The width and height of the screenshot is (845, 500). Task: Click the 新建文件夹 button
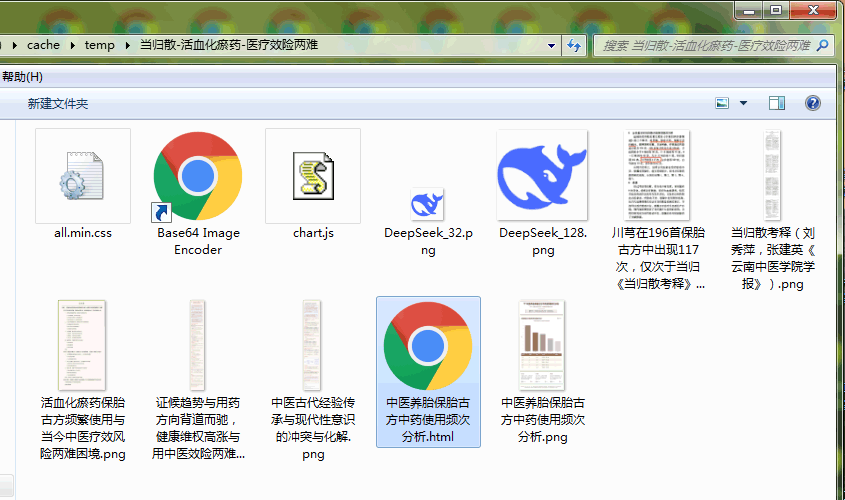(58, 103)
